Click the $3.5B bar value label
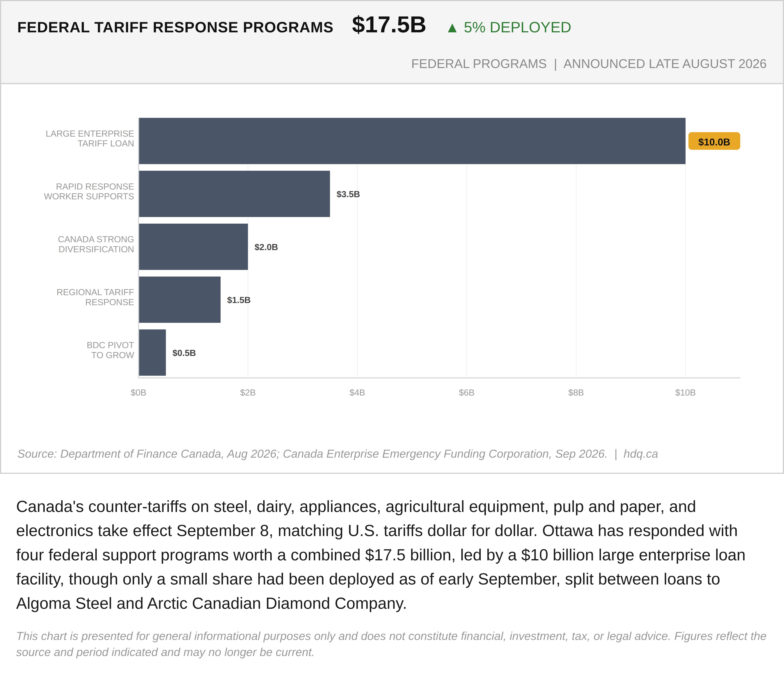 (x=348, y=194)
